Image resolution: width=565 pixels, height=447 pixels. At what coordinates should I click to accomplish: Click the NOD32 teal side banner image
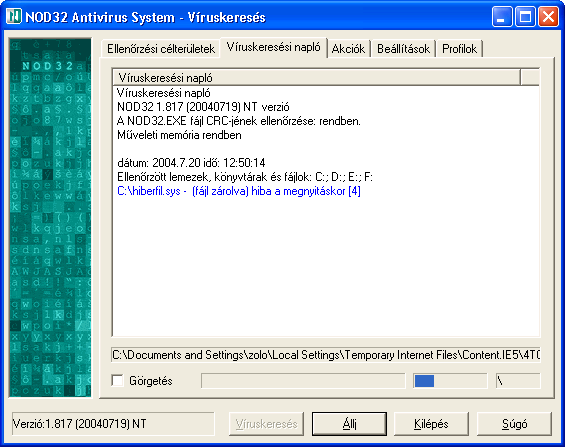click(50, 218)
